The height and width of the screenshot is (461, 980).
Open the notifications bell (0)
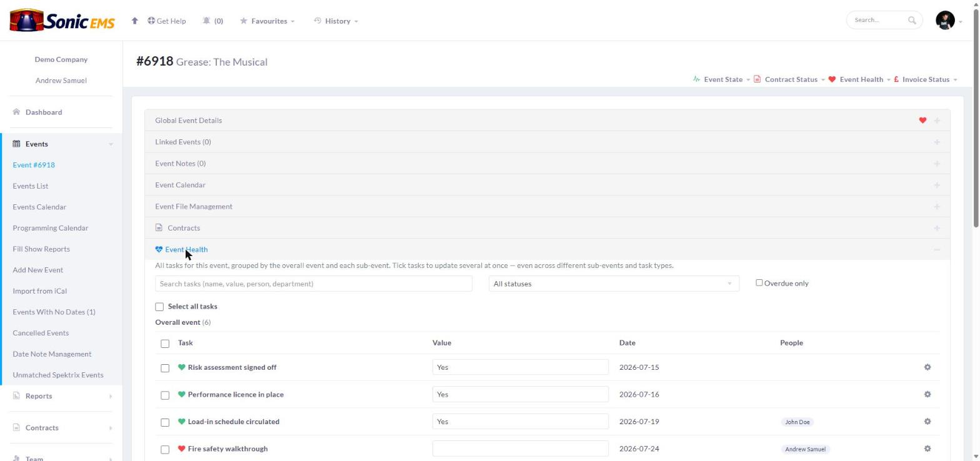[212, 21]
